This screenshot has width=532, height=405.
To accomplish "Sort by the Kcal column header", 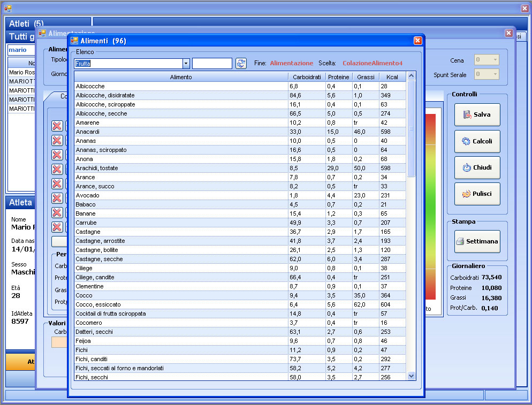I will [x=392, y=77].
